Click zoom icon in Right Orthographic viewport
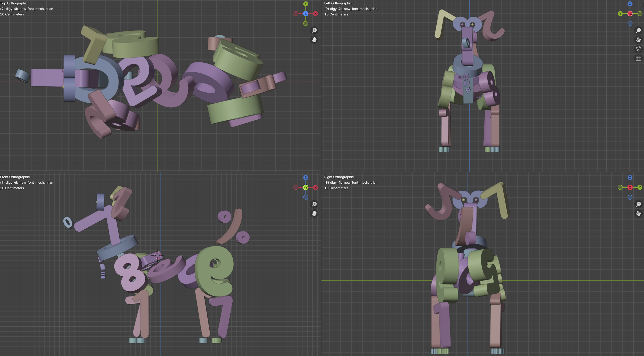This screenshot has height=356, width=644. [x=638, y=204]
